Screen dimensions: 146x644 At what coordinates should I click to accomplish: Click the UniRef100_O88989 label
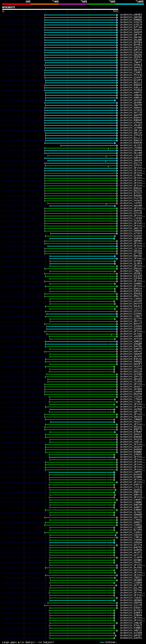coord(131,231)
